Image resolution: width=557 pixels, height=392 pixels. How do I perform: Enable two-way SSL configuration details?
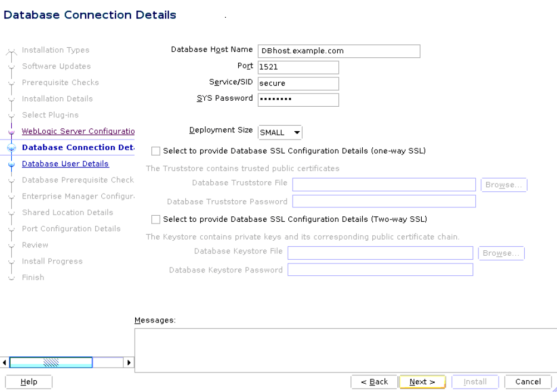coord(155,219)
